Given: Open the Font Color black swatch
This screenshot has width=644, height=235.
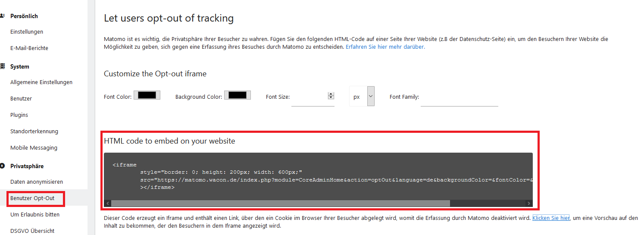Looking at the screenshot, I should (147, 95).
